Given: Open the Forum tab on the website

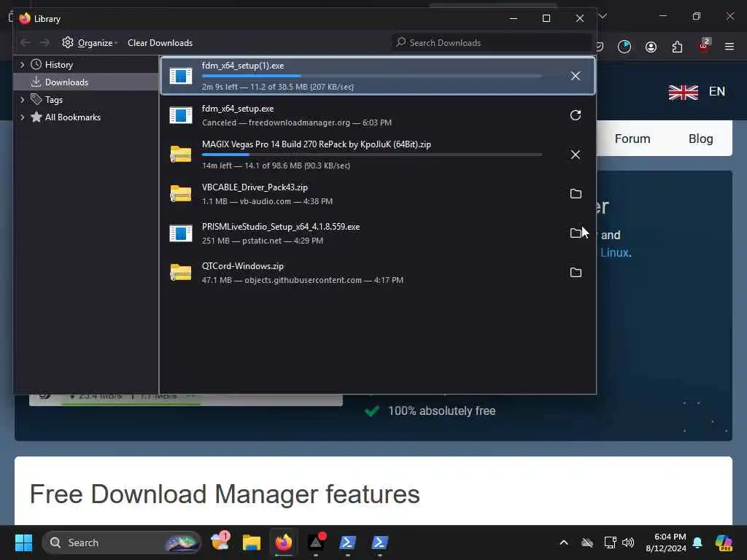Looking at the screenshot, I should coord(632,139).
